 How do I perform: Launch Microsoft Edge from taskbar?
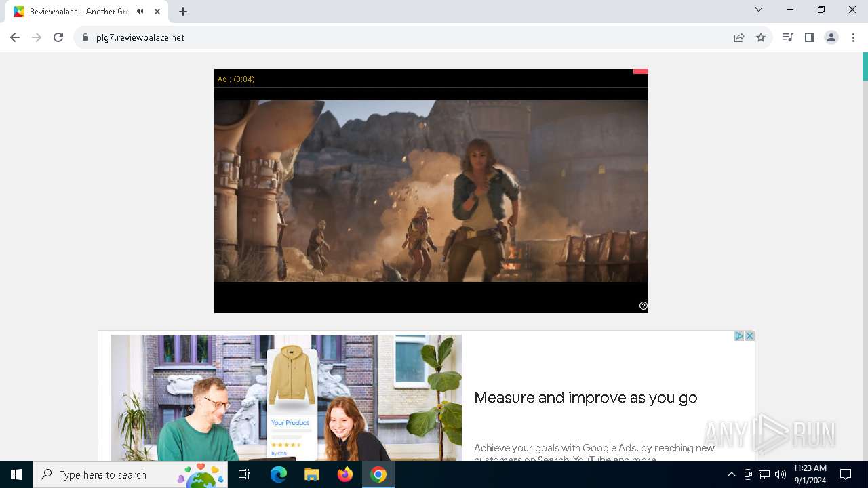279,474
